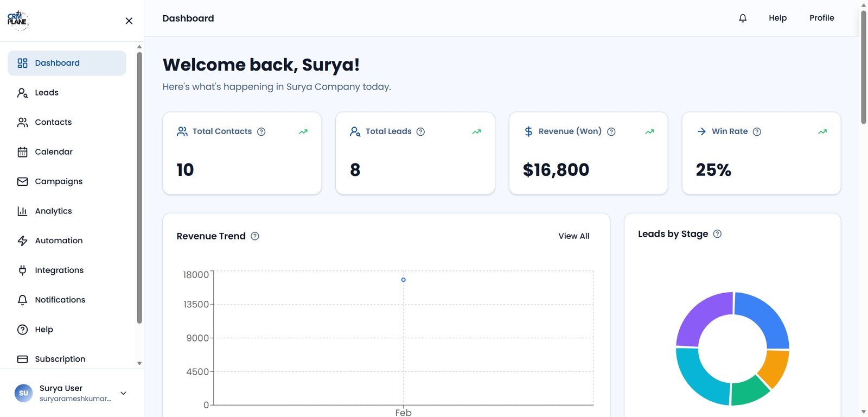Image resolution: width=868 pixels, height=417 pixels.
Task: Click Leads by Stage help icon
Action: click(717, 234)
